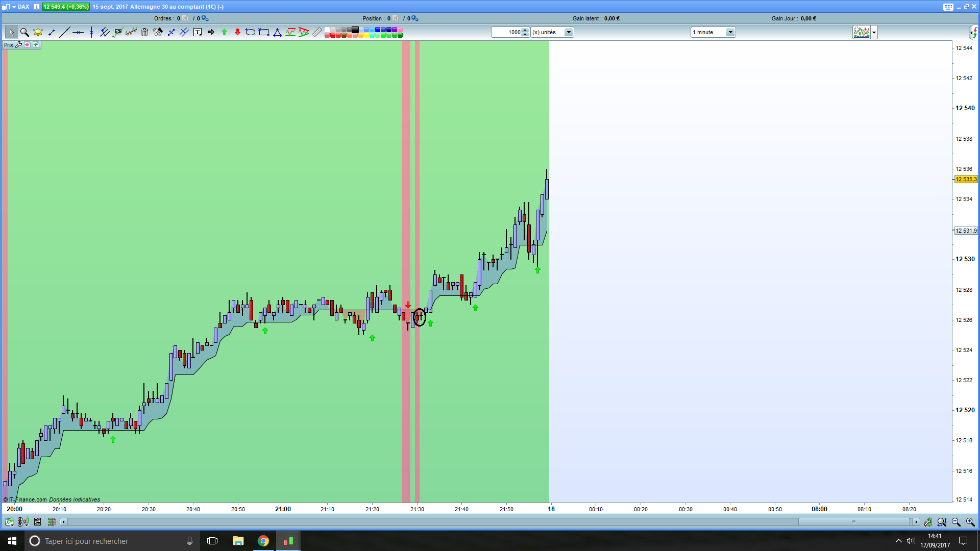980x551 pixels.
Task: Pick the yellow color swatch
Action: tap(366, 35)
